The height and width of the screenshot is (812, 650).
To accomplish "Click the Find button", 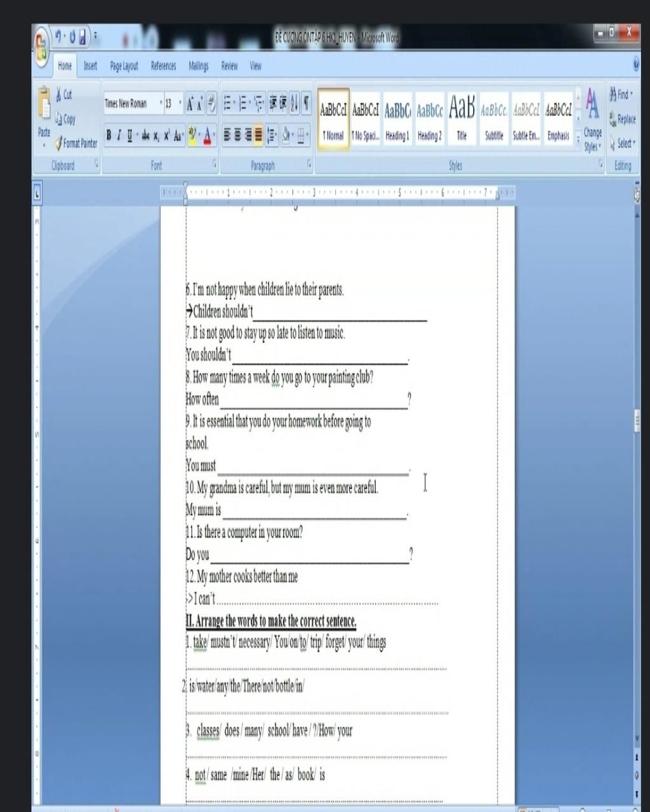I will point(621,95).
